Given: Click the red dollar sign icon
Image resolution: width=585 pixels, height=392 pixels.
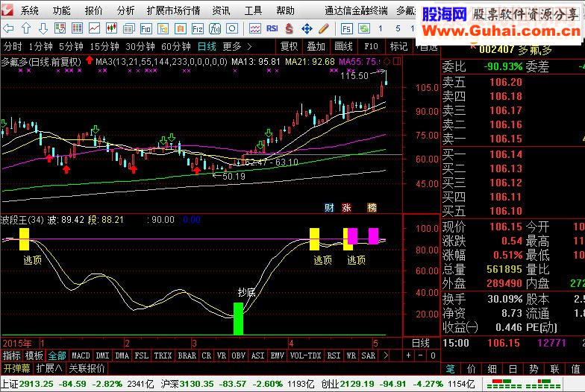Looking at the screenshot, I should 290,28.
